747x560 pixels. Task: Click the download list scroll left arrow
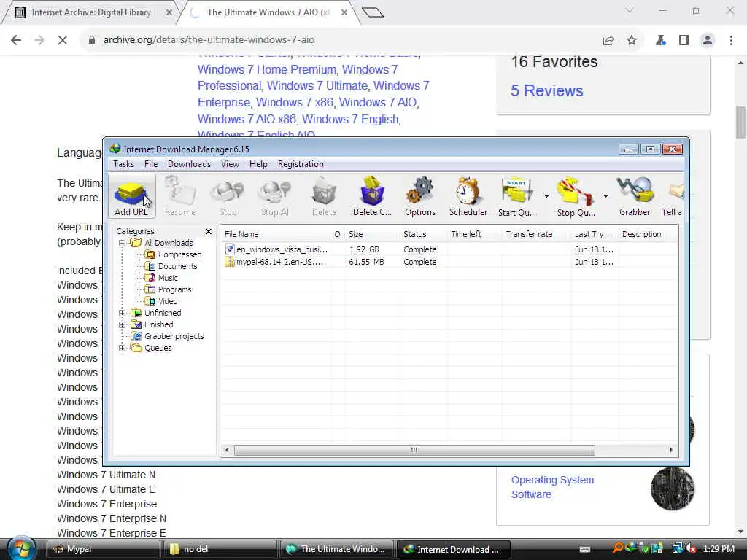(x=227, y=450)
